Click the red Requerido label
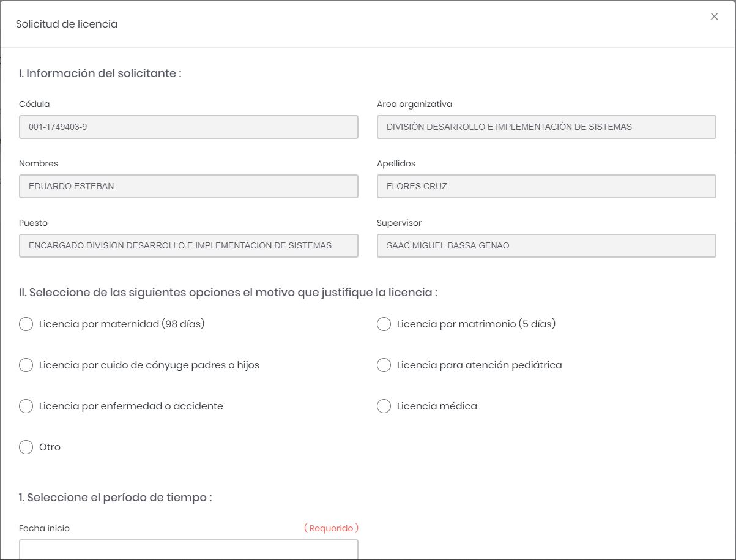The width and height of the screenshot is (736, 560). coord(331,528)
